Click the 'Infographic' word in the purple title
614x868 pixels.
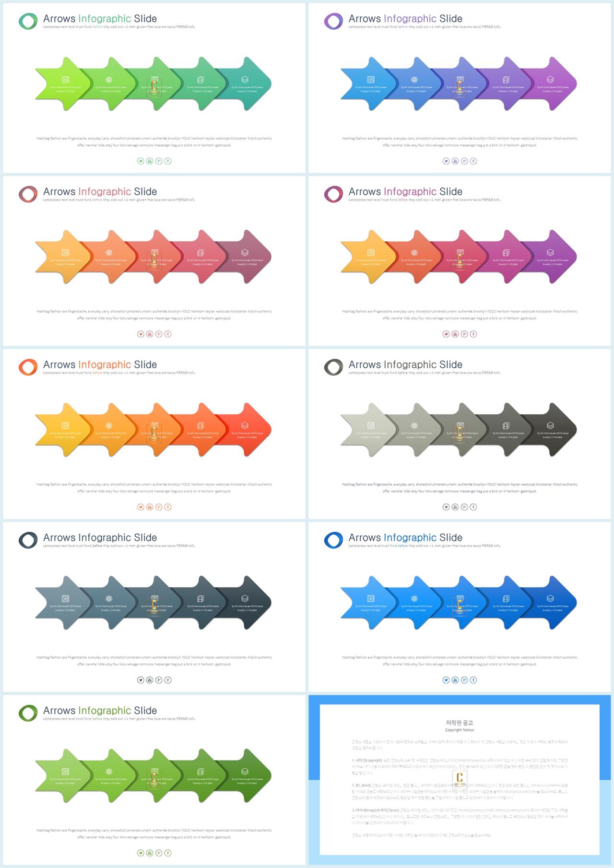click(x=410, y=19)
